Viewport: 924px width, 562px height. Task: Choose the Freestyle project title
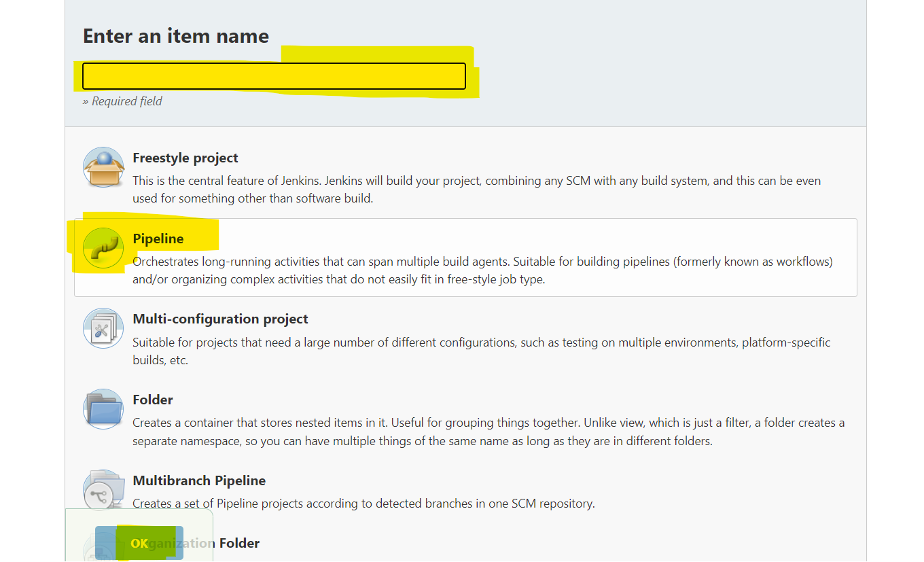coord(185,158)
